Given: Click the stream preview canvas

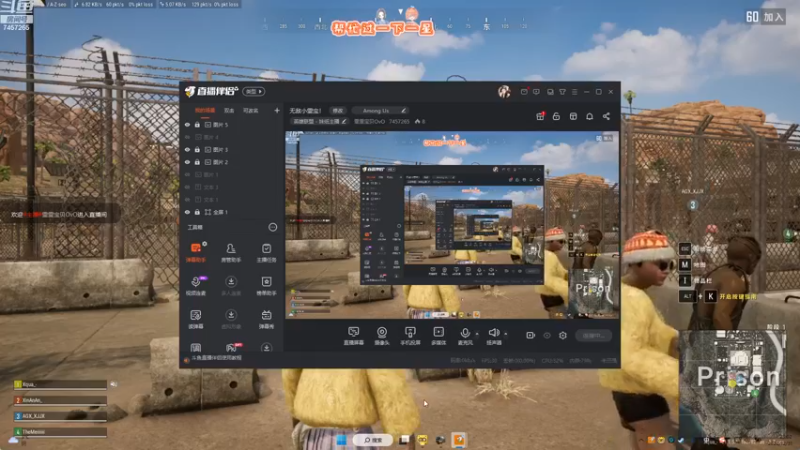Looking at the screenshot, I should point(452,225).
